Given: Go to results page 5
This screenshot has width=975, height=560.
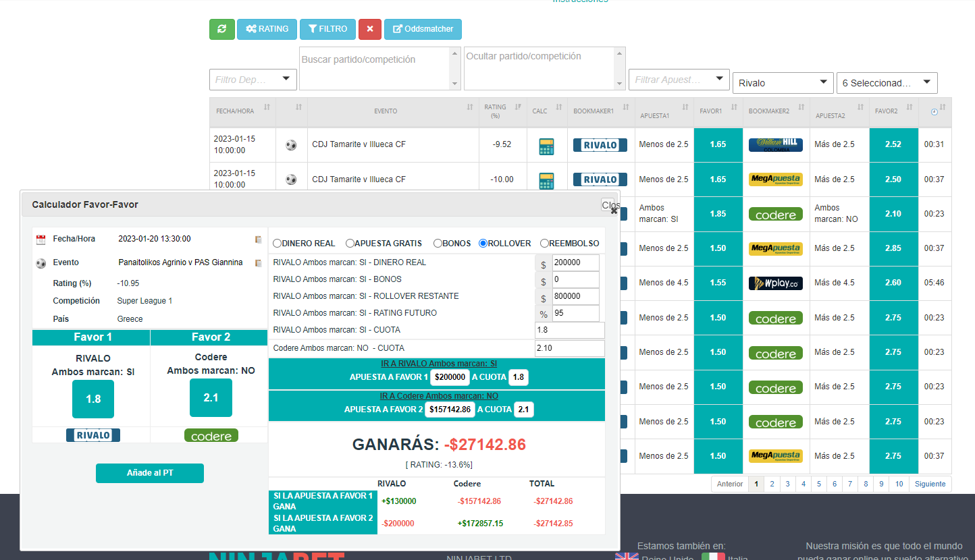Looking at the screenshot, I should coord(819,484).
